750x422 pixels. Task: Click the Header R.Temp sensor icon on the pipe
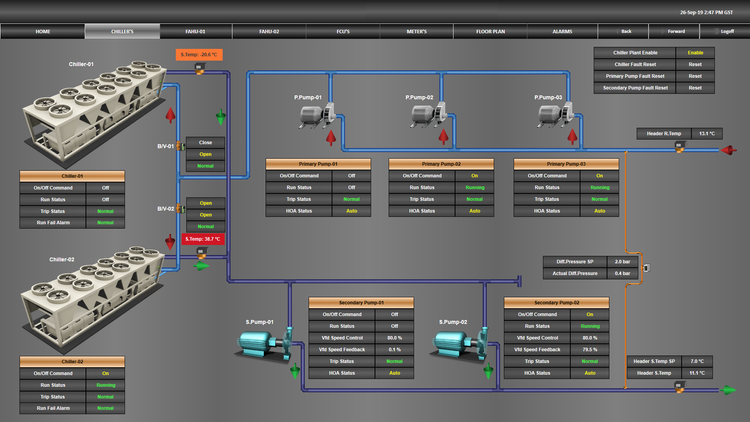(x=679, y=146)
